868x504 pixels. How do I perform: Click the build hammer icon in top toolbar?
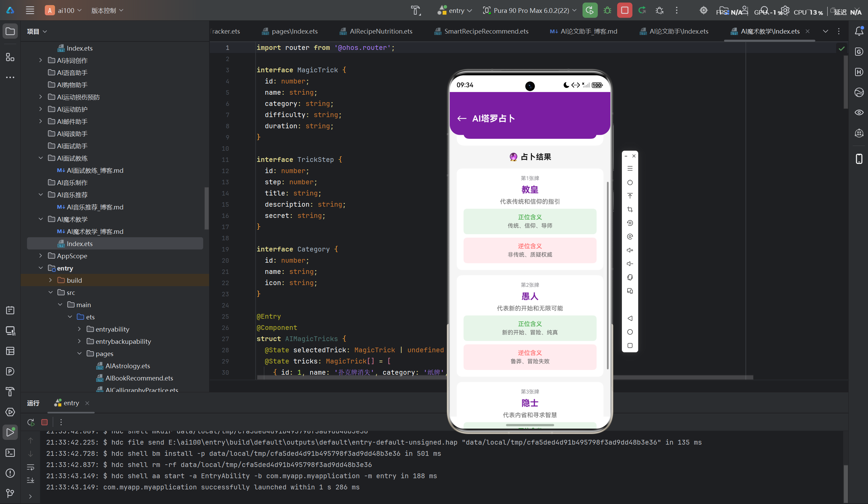click(x=416, y=10)
